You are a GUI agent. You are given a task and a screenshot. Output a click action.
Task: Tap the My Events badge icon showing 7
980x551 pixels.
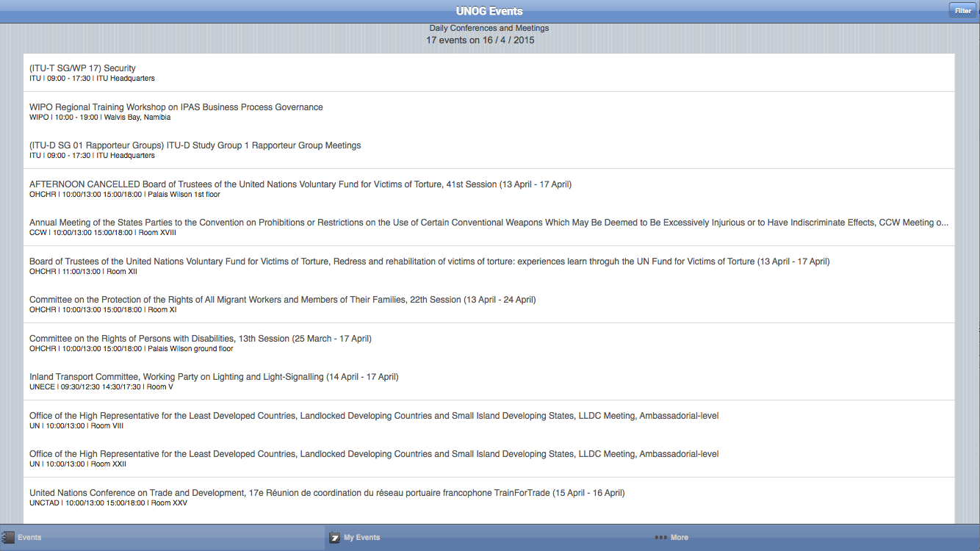[335, 537]
